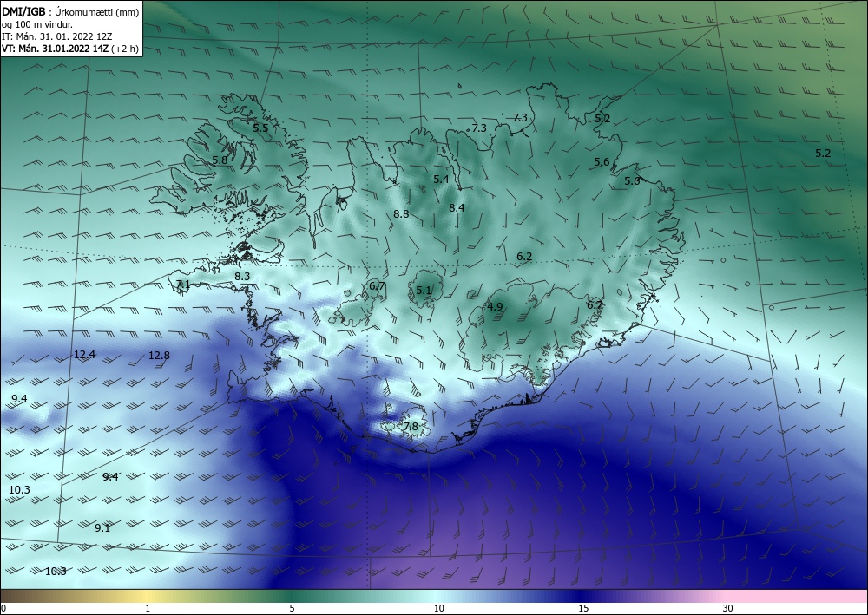This screenshot has height=615, width=868.
Task: Click the 6.2 value on the map
Action: click(524, 256)
